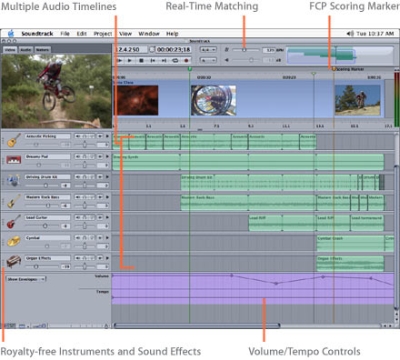Image resolution: width=400 pixels, height=360 pixels.
Task: Click the Scoring Marker in the timeline
Action: (x=333, y=69)
